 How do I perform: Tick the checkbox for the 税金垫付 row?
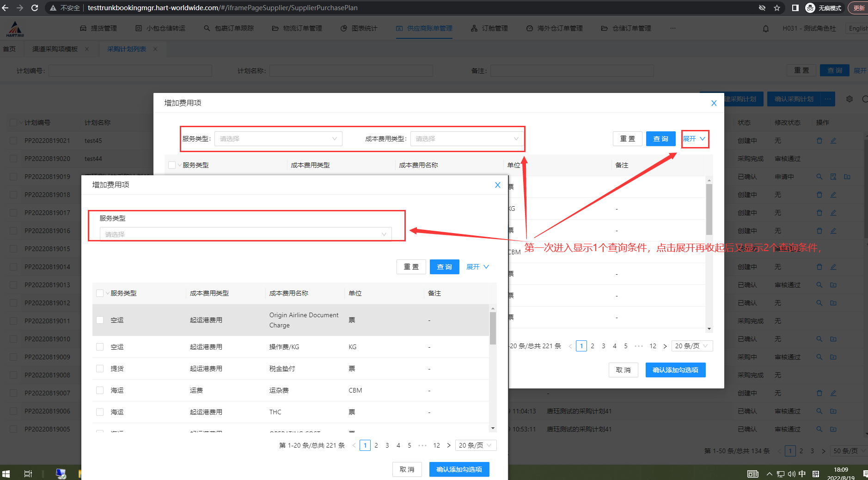coord(100,369)
